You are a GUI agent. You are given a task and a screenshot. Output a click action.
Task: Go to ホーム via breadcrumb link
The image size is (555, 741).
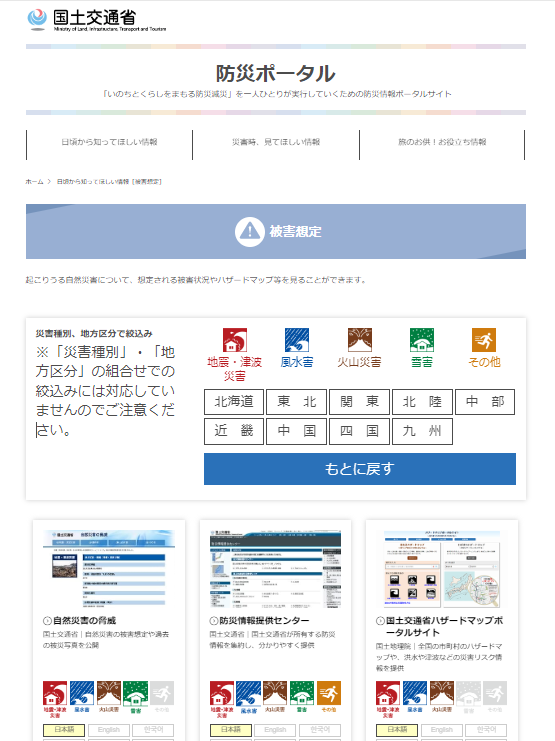(x=35, y=181)
